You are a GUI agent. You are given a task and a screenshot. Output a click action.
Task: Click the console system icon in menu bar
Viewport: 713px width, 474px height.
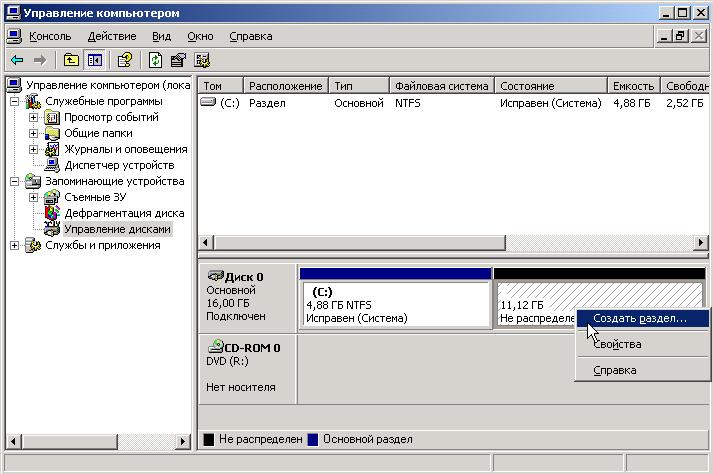point(14,36)
